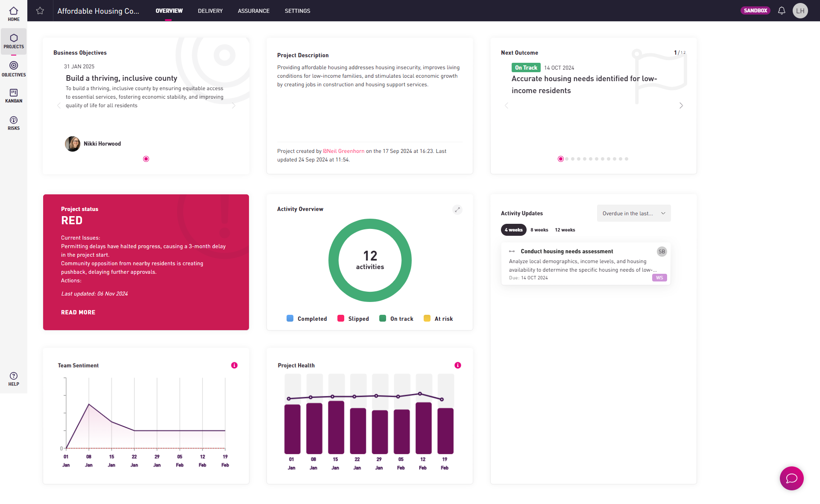Expand the Activity Overview chart

pyautogui.click(x=457, y=210)
